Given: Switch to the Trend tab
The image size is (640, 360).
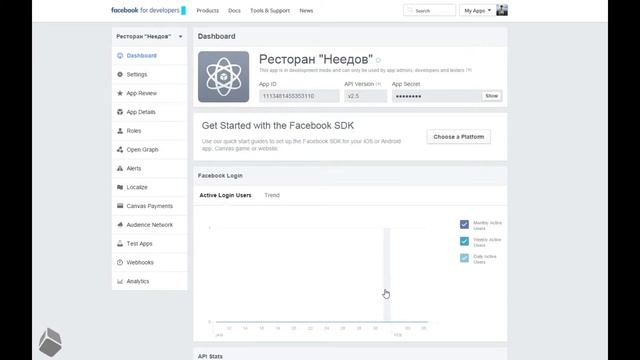Looking at the screenshot, I should point(272,195).
